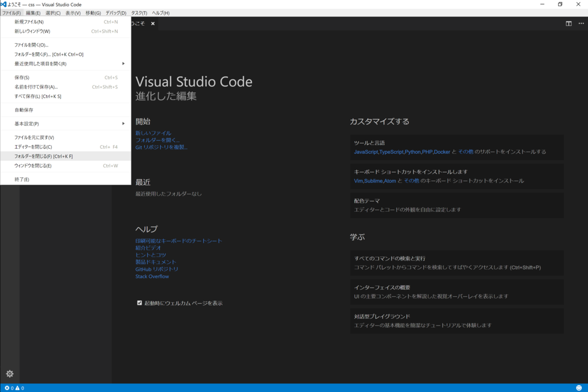Viewport: 588px width, 392px height.
Task: Click the Sublime keymap link
Action: 373,181
